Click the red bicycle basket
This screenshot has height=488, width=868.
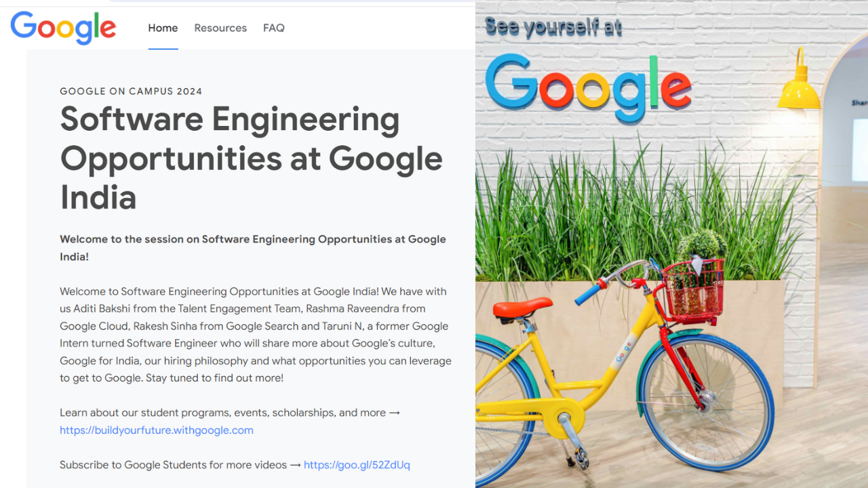pos(693,290)
